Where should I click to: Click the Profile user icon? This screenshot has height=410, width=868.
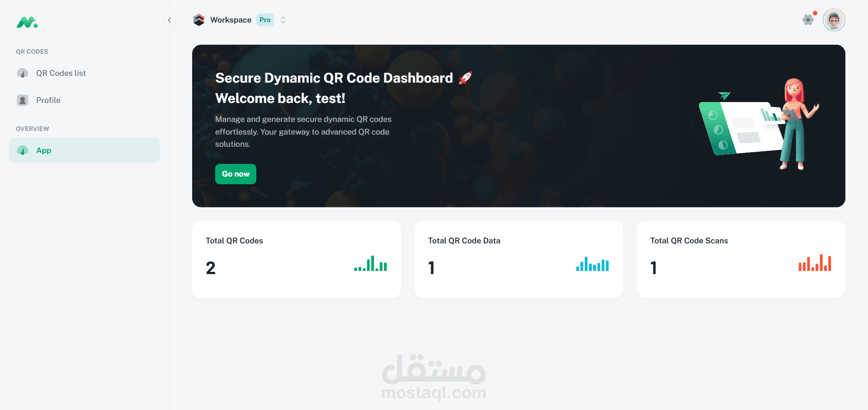pos(23,100)
